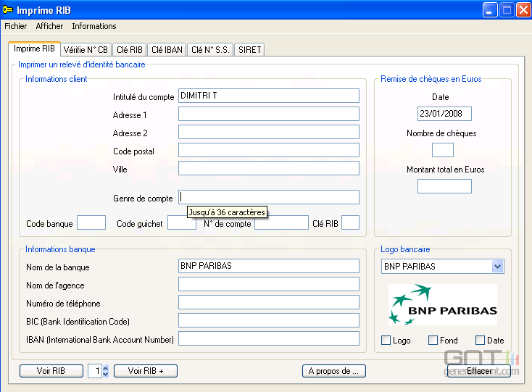Switch to the Clé IBAN tab
532x392 pixels.
[x=167, y=50]
